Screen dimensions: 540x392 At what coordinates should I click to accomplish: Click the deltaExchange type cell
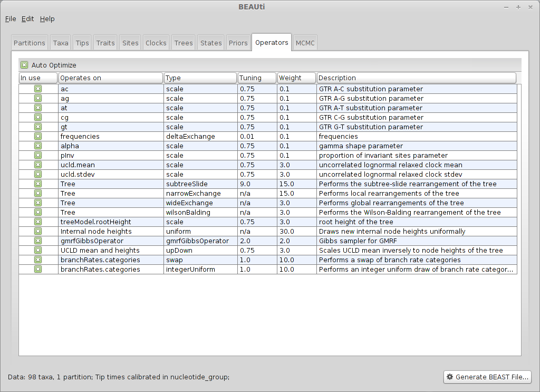[x=200, y=137]
